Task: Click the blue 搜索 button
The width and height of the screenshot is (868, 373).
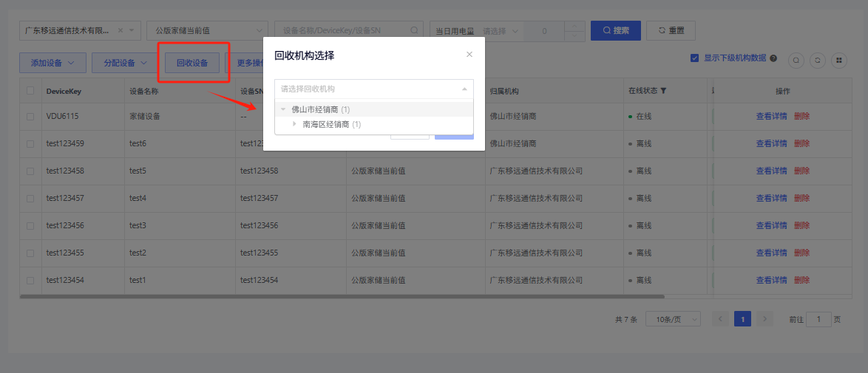Action: (615, 31)
